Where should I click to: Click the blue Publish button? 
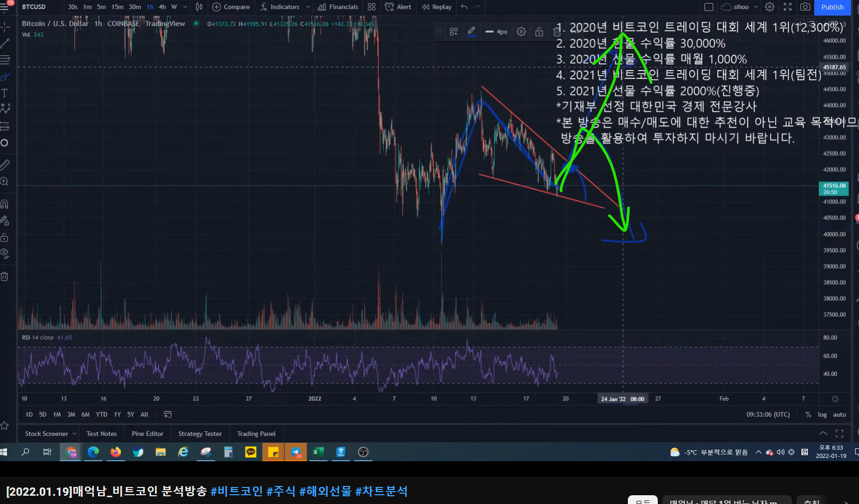tap(832, 7)
